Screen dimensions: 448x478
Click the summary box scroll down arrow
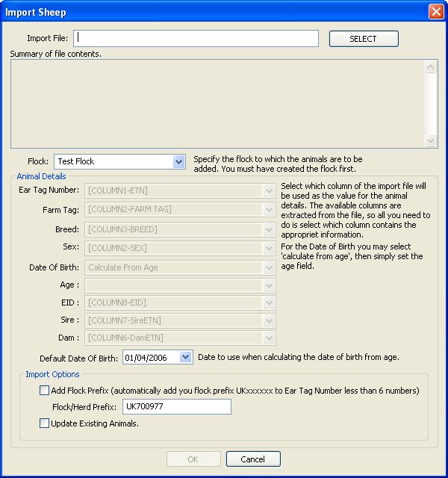tap(430, 141)
